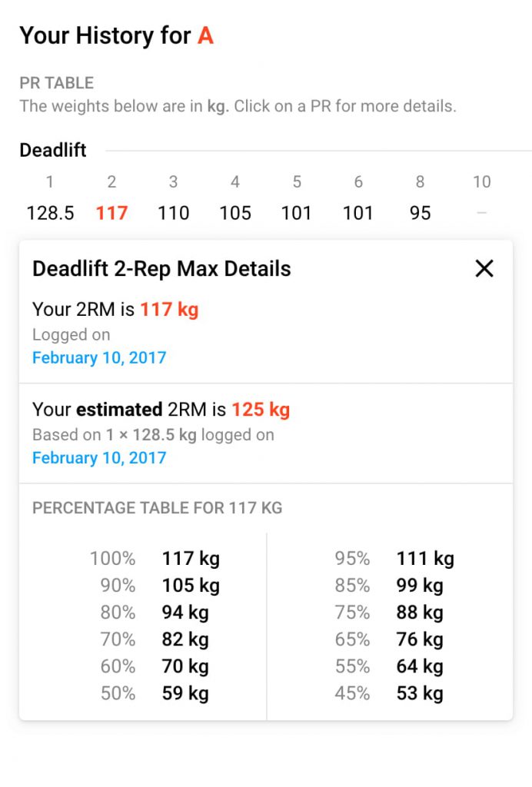Image resolution: width=532 pixels, height=787 pixels.
Task: Click the column header 2 above the PRs
Action: pyautogui.click(x=111, y=182)
